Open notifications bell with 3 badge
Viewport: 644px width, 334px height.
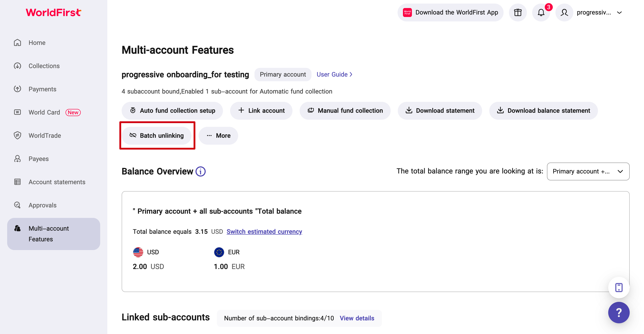(541, 13)
